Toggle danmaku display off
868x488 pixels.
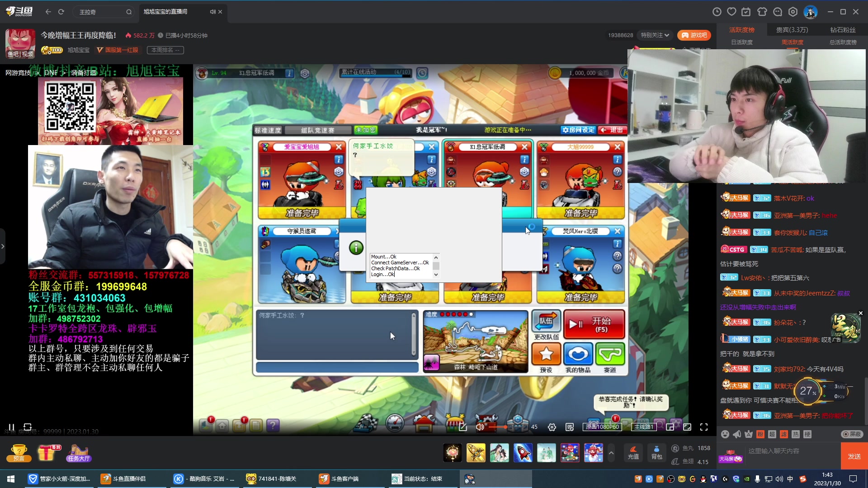pos(570,427)
